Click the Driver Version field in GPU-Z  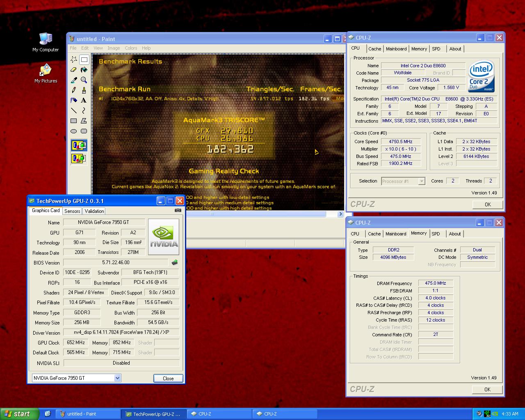pyautogui.click(x=121, y=333)
